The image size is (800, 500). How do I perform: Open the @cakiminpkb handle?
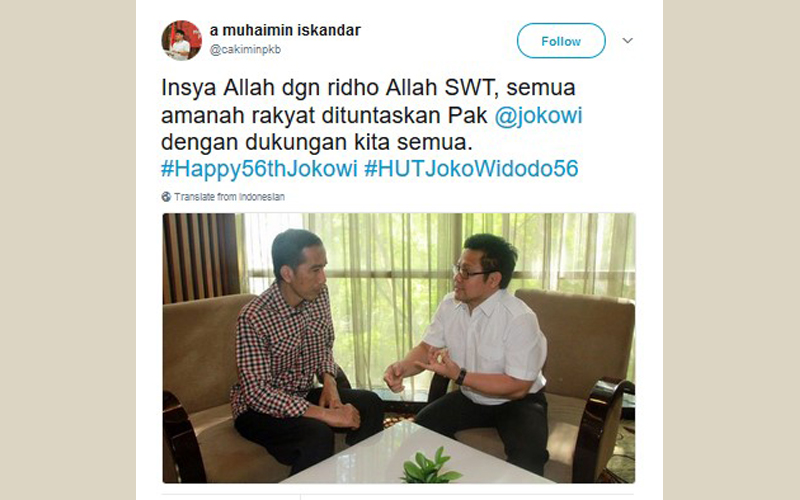pyautogui.click(x=245, y=49)
